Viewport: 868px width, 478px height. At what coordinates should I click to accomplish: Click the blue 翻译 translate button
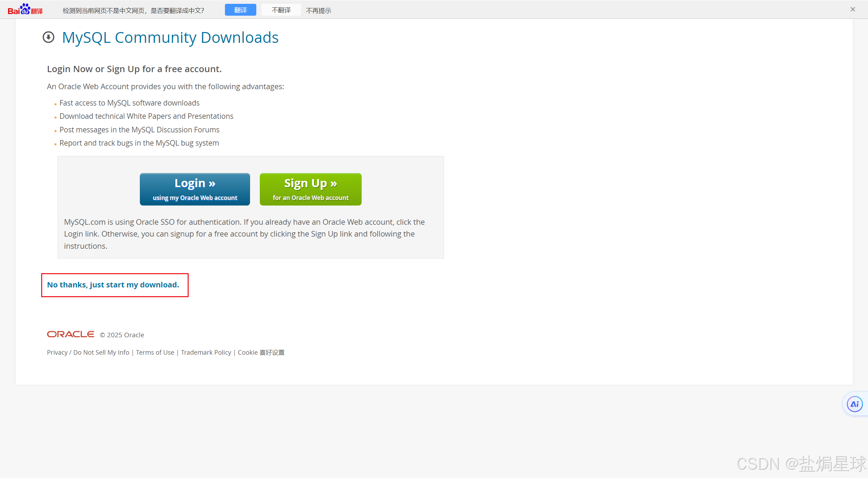coord(240,10)
